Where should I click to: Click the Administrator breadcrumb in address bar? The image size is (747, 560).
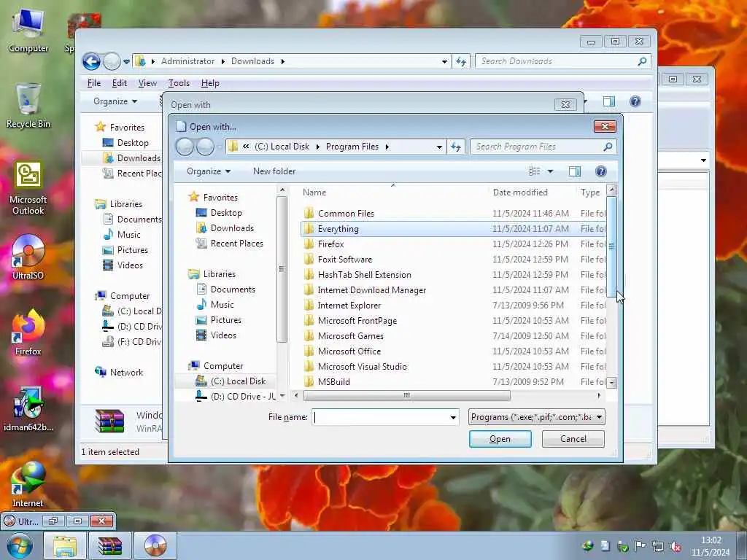click(187, 61)
